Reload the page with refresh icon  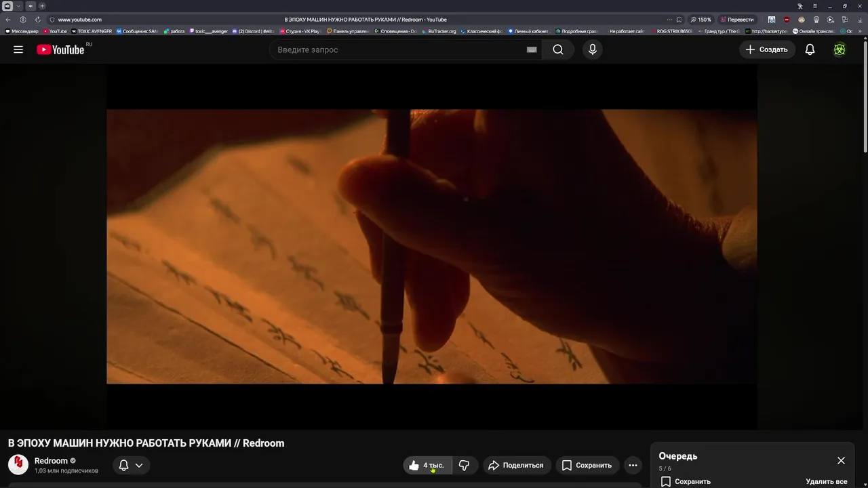tap(38, 20)
